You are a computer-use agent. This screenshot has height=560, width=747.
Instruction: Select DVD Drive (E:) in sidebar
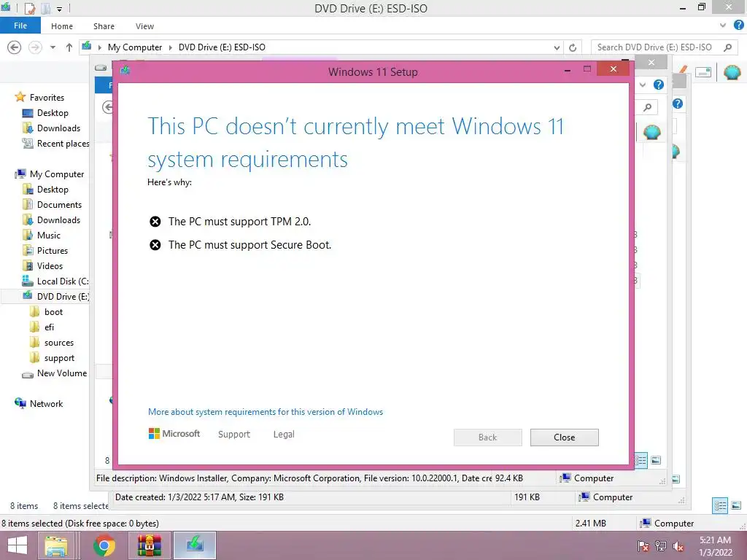[63, 296]
